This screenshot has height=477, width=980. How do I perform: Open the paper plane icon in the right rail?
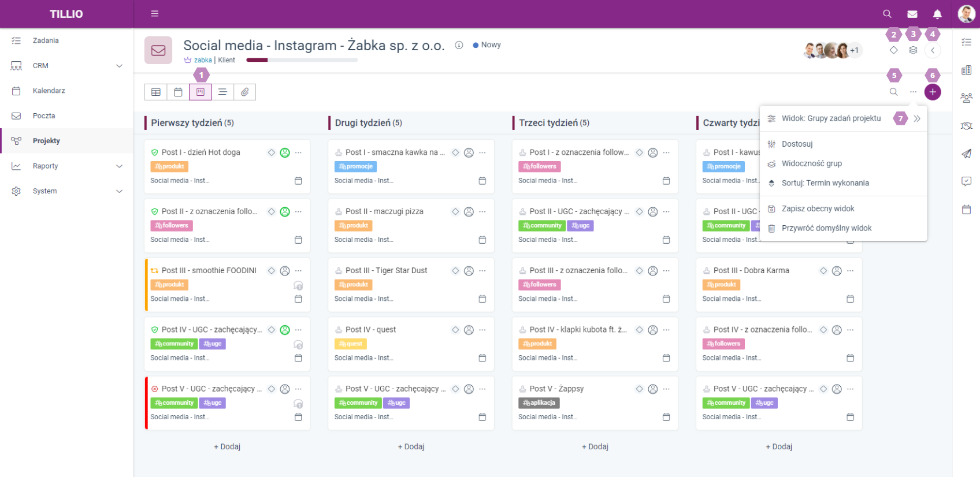coord(966,153)
